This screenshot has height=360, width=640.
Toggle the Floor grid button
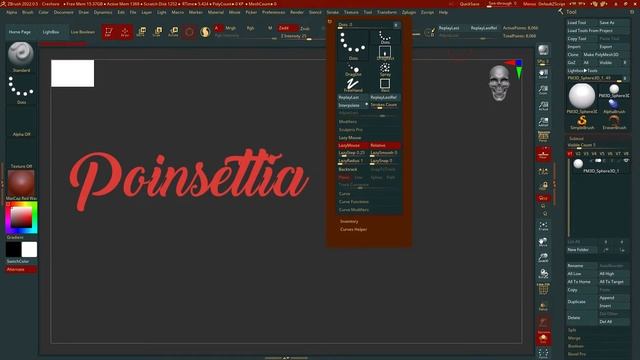pos(543,154)
